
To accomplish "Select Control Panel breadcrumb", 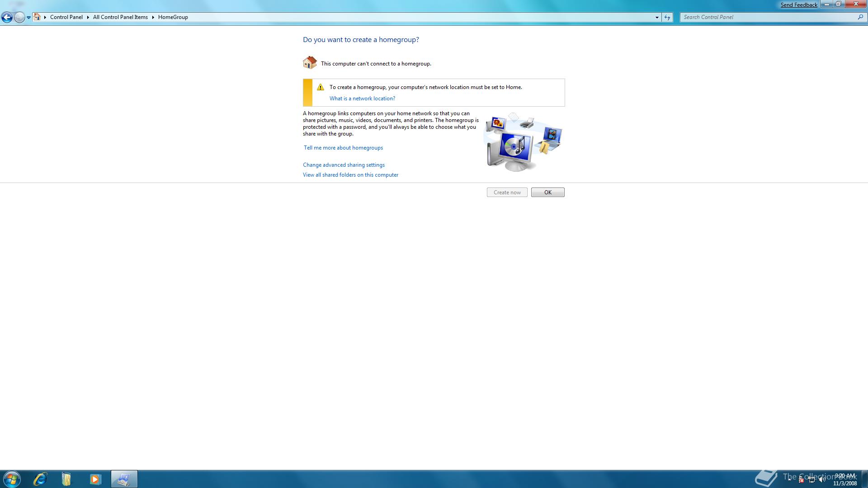I will (x=66, y=17).
